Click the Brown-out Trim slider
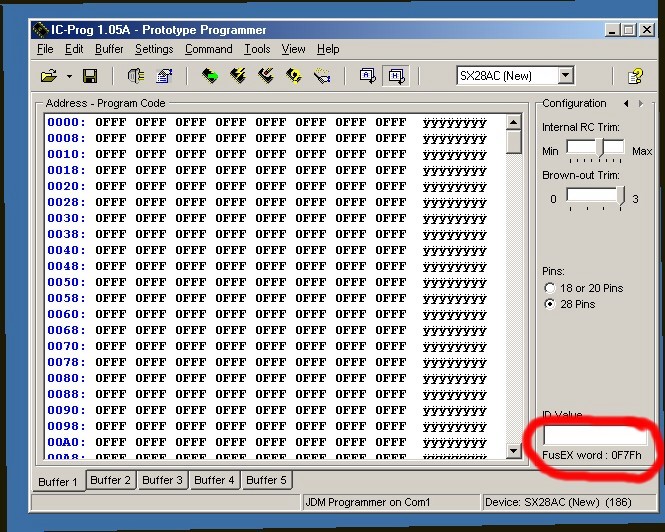The image size is (665, 532). click(x=595, y=198)
